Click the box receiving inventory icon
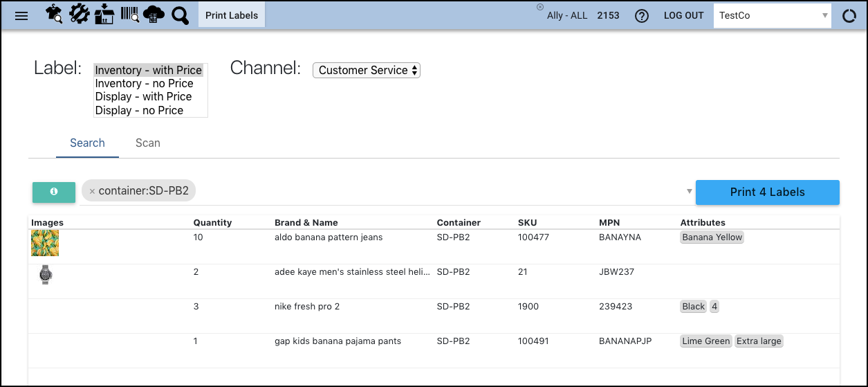Image resolution: width=868 pixels, height=387 pixels. (x=104, y=15)
